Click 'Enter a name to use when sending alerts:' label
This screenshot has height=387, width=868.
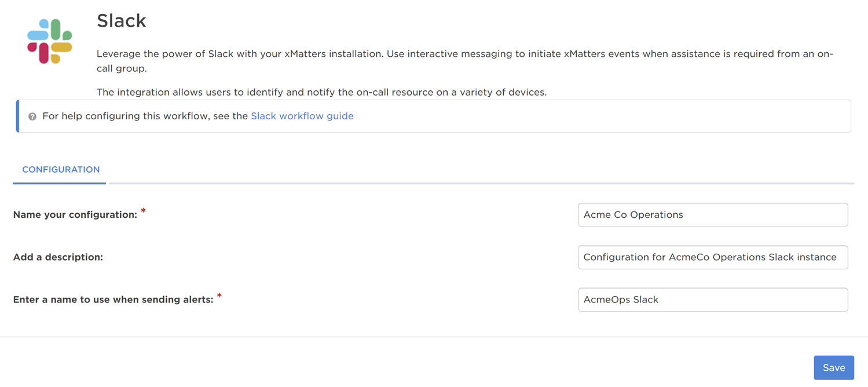(x=113, y=300)
